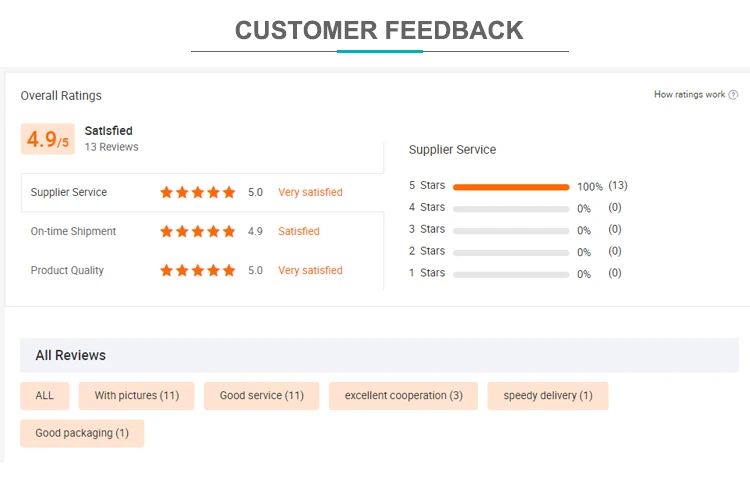Select the Good packaging (1) filter
Viewport: 750px width, 480px height.
pyautogui.click(x=82, y=433)
